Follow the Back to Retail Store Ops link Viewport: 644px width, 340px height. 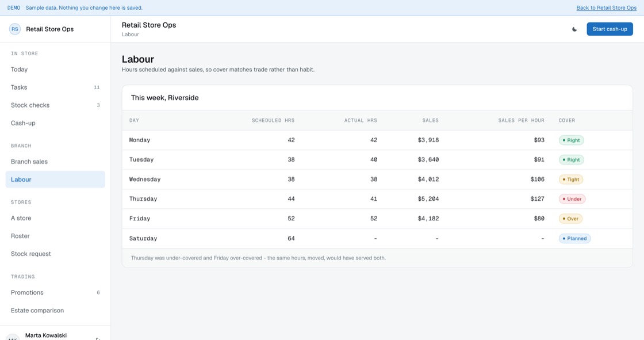(606, 8)
